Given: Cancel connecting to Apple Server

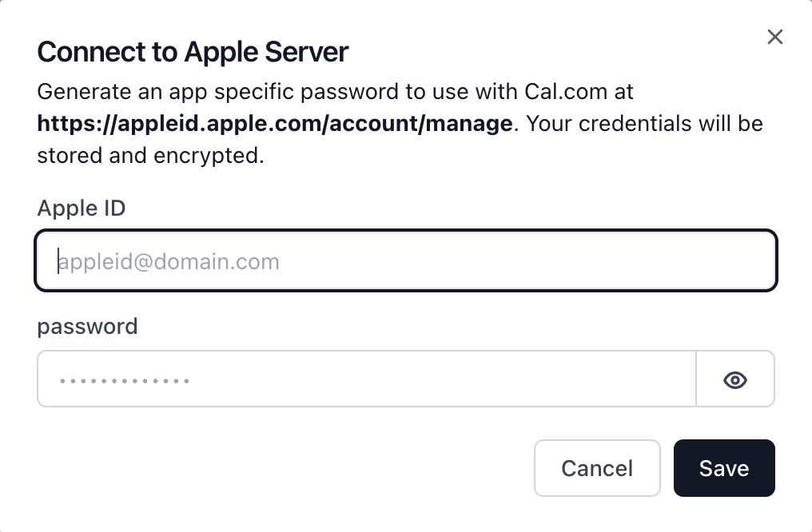Looking at the screenshot, I should point(597,468).
